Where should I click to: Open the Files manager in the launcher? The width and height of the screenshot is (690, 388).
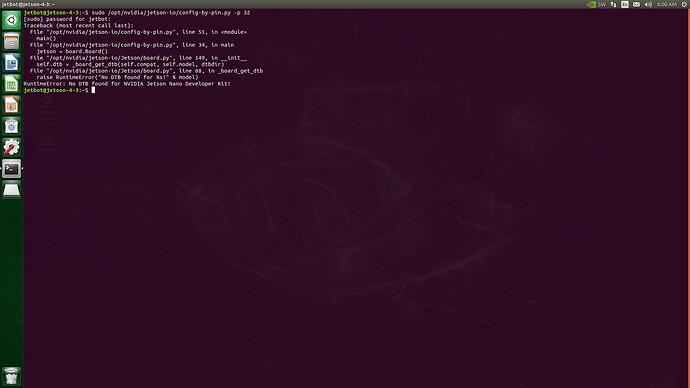(11, 41)
